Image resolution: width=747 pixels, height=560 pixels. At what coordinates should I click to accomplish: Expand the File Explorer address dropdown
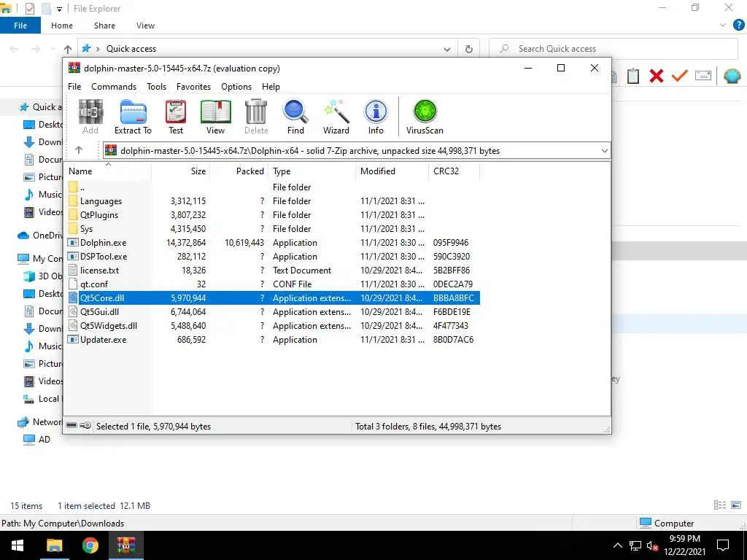[x=447, y=49]
